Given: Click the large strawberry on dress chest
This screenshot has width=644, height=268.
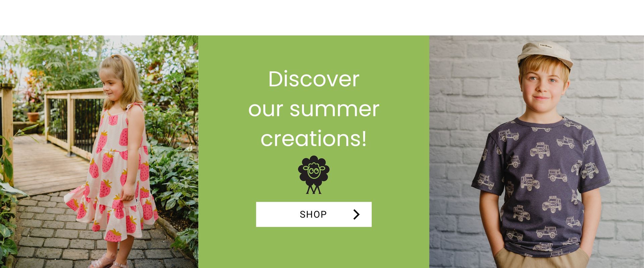Looking at the screenshot, I should pos(124,137).
